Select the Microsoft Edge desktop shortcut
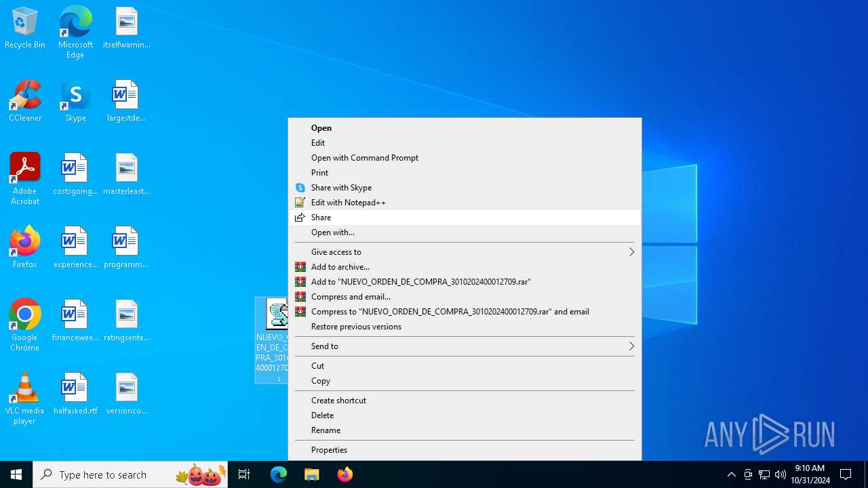Viewport: 868px width, 488px height. [x=75, y=33]
